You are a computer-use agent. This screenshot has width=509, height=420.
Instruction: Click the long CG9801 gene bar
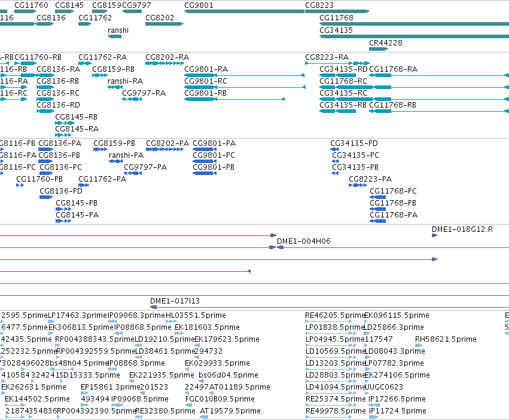244,11
